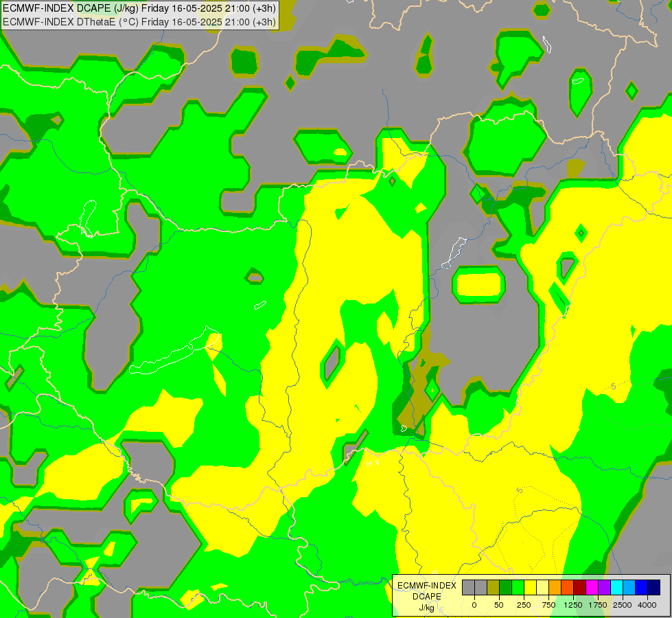Pick the bright yellow legend swatch
Screen dimensions: 672x618
530,587
